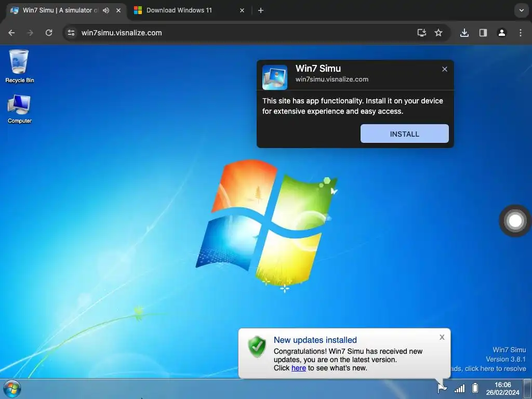Close the Download Windows 11 tab
This screenshot has height=399, width=532.
(x=242, y=10)
